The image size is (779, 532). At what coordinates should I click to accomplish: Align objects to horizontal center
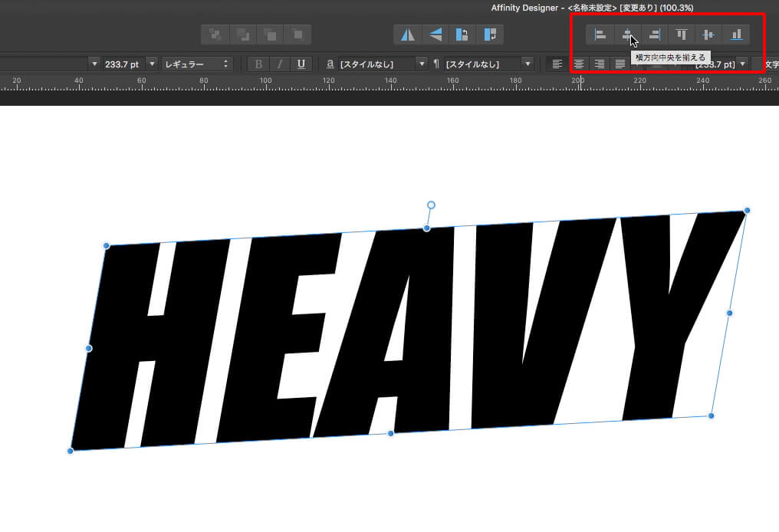click(x=627, y=34)
